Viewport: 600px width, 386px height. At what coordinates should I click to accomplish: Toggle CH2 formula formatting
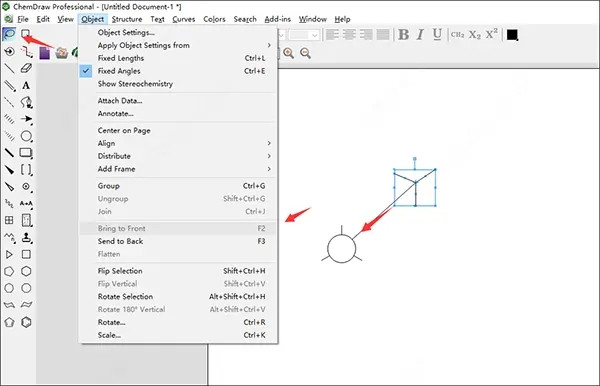pyautogui.click(x=458, y=34)
